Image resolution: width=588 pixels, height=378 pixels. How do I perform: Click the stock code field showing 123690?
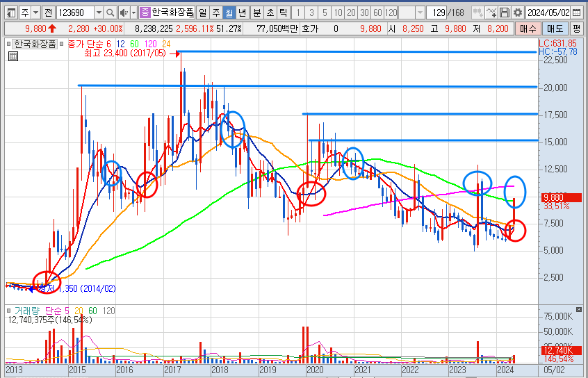75,13
